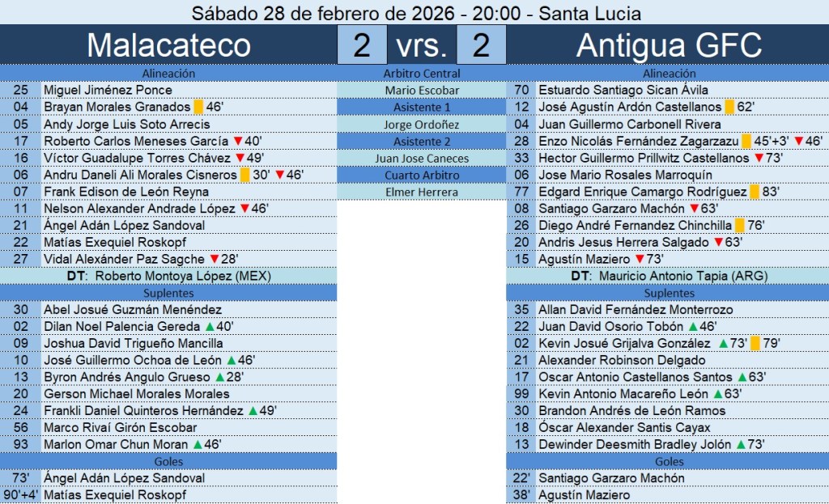The width and height of the screenshot is (829, 504).
Task: Click the Antigua GFC team title
Action: (669, 45)
